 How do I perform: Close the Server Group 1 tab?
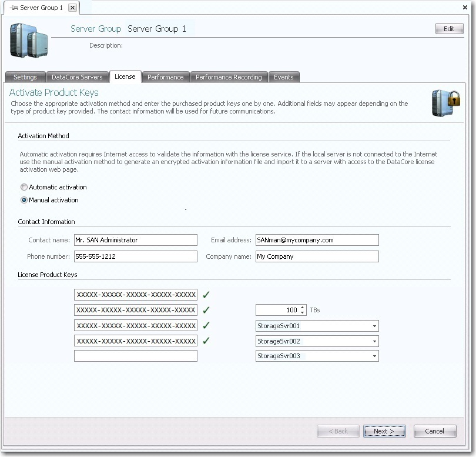(x=72, y=8)
